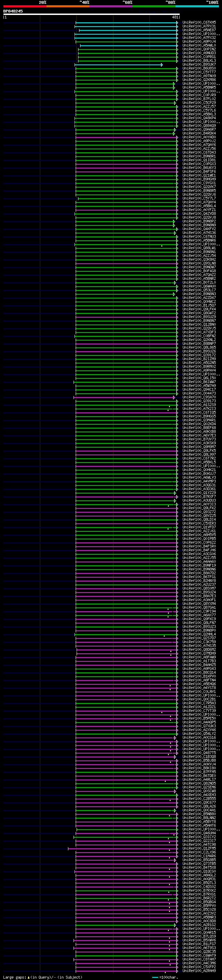This screenshot has height=980, width=222.
Task: Select the UniRef100_C2LX96 label
Action: coord(199,852)
